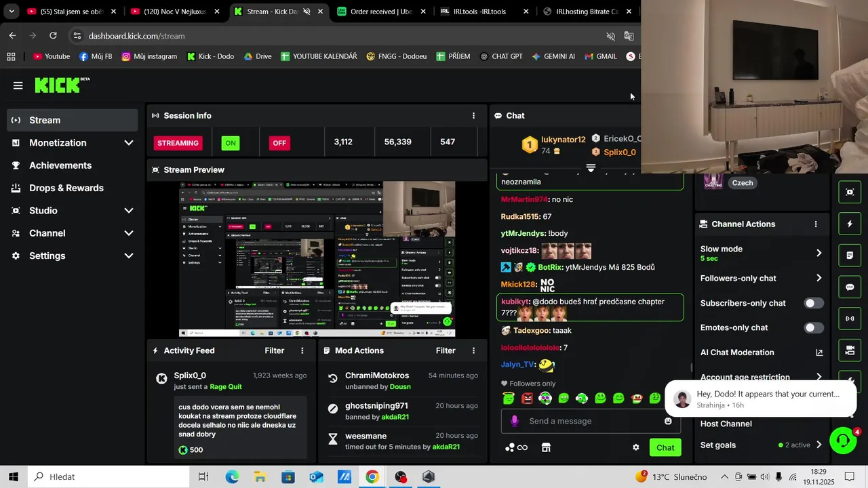Click the red STREAMING status button

(178, 143)
